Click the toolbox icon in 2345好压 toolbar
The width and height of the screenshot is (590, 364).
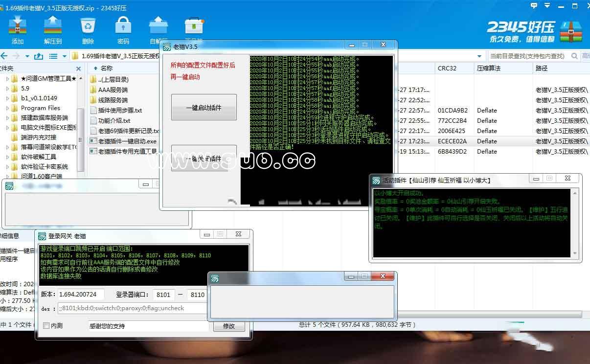[194, 25]
